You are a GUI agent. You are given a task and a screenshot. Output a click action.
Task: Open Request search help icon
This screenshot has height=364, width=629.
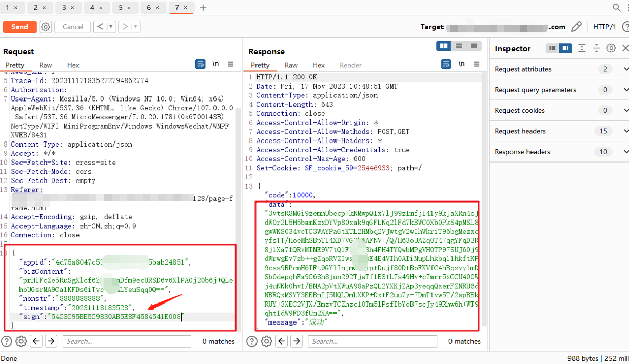pos(6,341)
